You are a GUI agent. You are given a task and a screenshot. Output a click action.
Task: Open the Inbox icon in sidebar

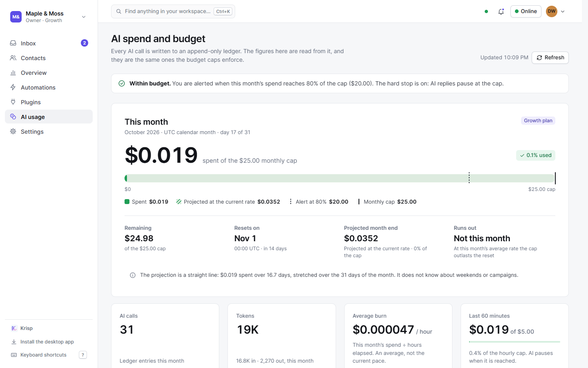click(x=13, y=43)
